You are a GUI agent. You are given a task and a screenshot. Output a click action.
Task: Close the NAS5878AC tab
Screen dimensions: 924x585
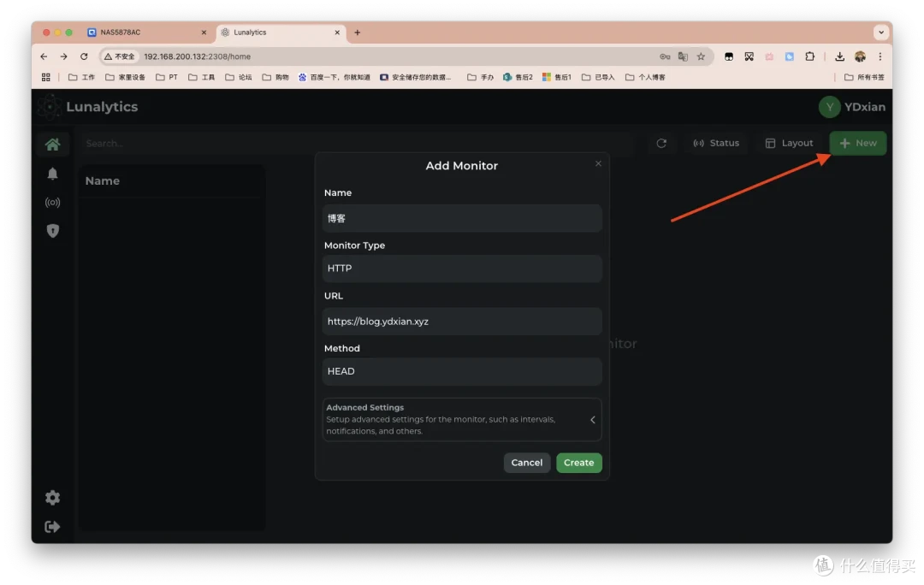[204, 32]
